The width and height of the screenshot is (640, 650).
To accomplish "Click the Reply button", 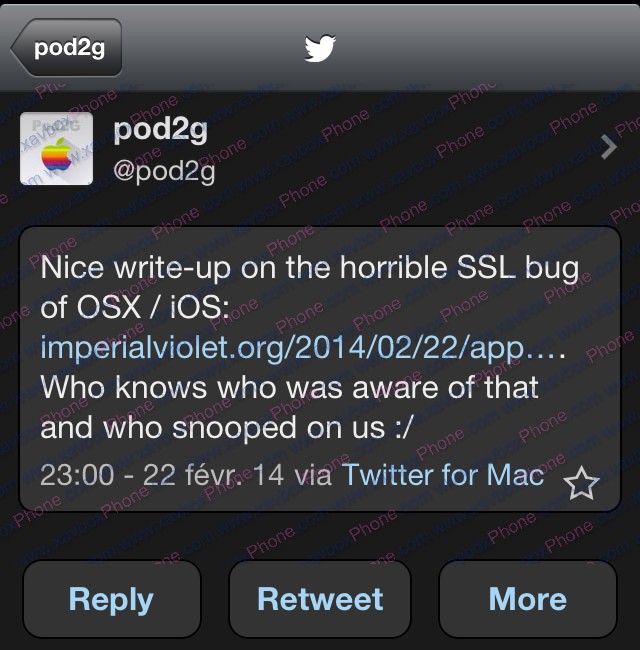I will [x=112, y=599].
